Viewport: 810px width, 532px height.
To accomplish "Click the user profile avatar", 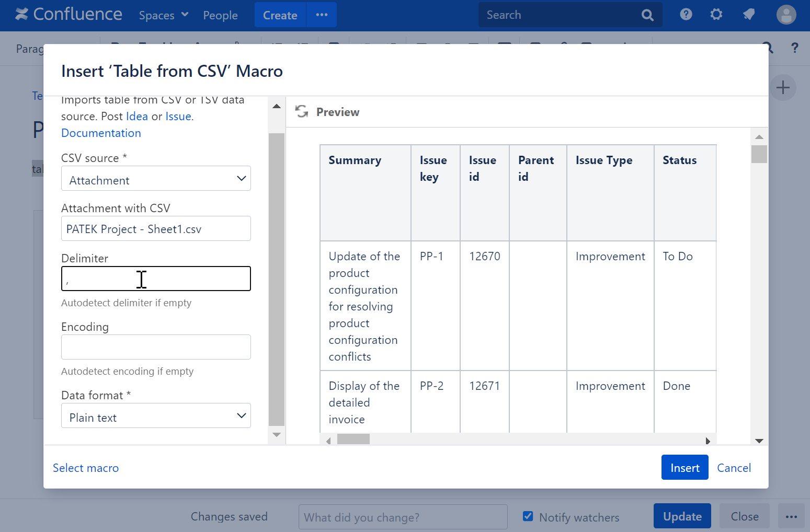I will [x=785, y=15].
